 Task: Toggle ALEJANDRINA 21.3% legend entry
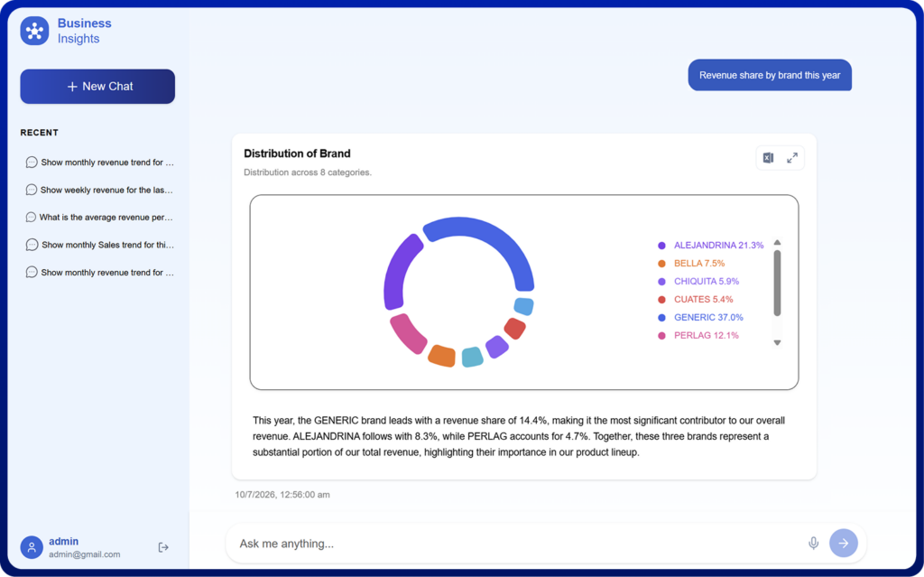(x=711, y=246)
